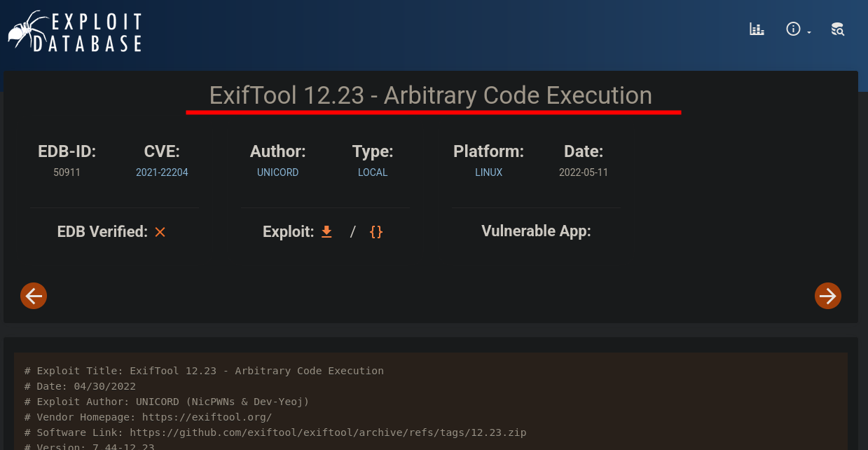Screen dimensions: 868x450
Task: Click the ExifTool 12.23 page title
Action: (430, 95)
